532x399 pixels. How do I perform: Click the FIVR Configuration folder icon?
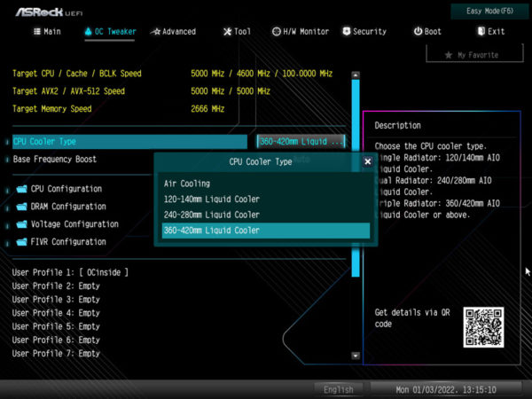point(21,242)
